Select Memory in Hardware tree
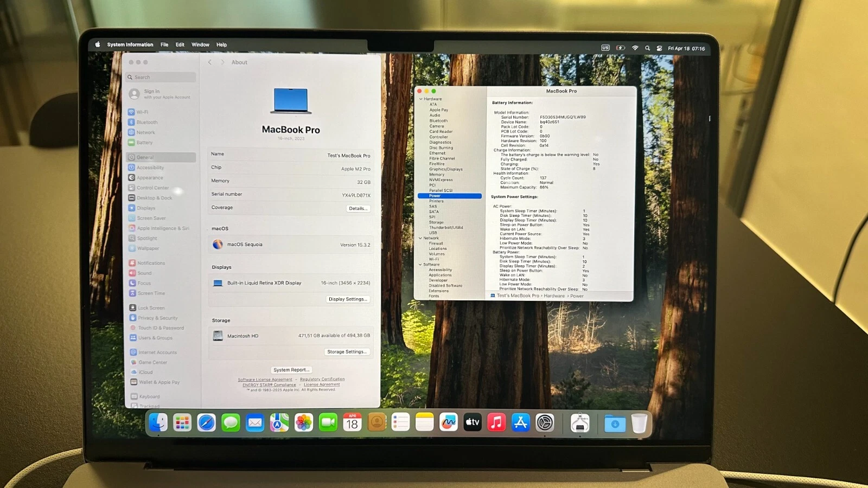The image size is (868, 488). coord(437,175)
